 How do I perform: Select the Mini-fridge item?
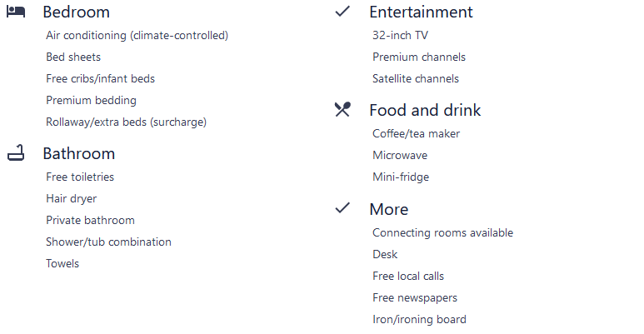[x=401, y=177]
